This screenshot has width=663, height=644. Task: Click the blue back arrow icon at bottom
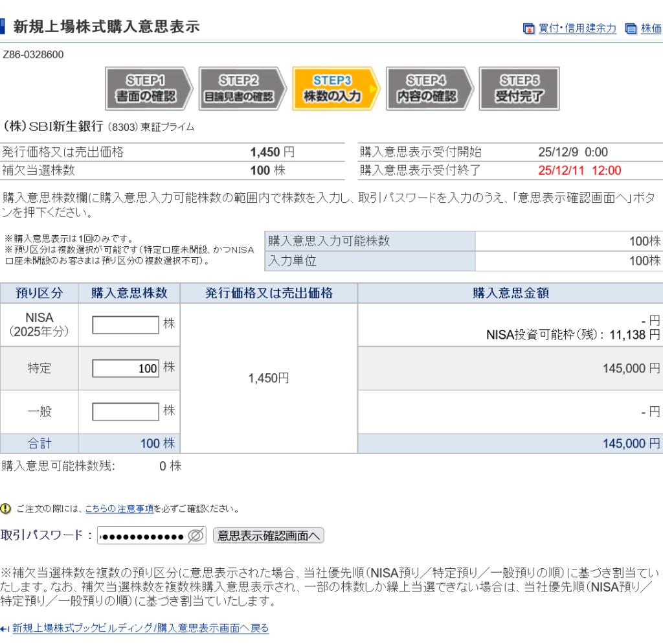point(5,628)
